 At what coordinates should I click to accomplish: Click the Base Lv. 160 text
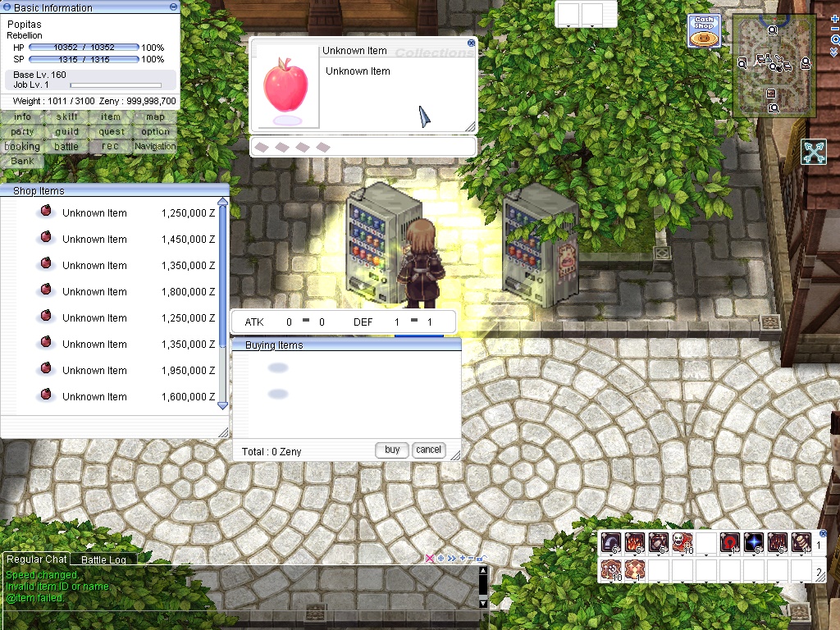pos(39,75)
